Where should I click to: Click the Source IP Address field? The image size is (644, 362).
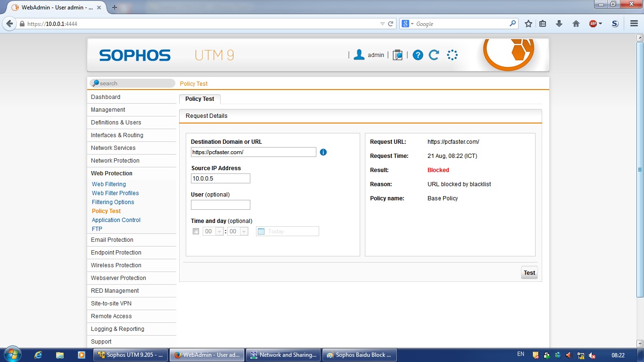point(221,179)
